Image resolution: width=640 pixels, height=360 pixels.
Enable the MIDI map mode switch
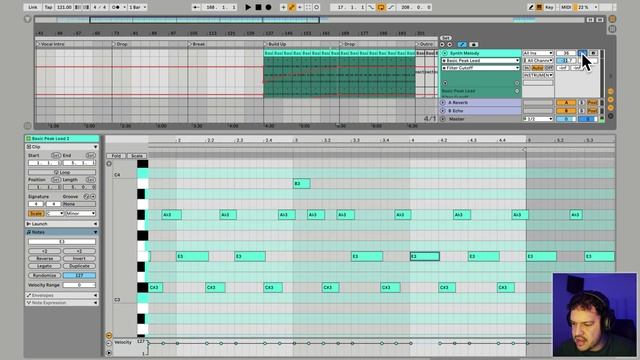point(566,7)
